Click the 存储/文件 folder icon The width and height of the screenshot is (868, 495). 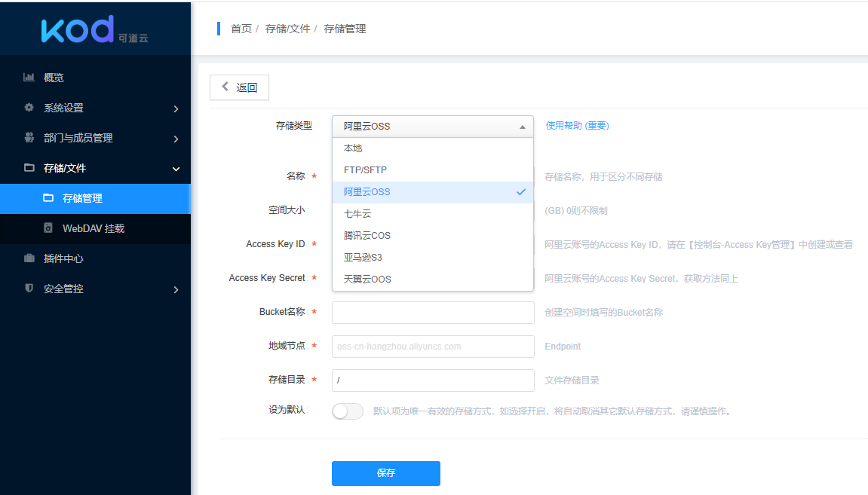[x=29, y=167]
